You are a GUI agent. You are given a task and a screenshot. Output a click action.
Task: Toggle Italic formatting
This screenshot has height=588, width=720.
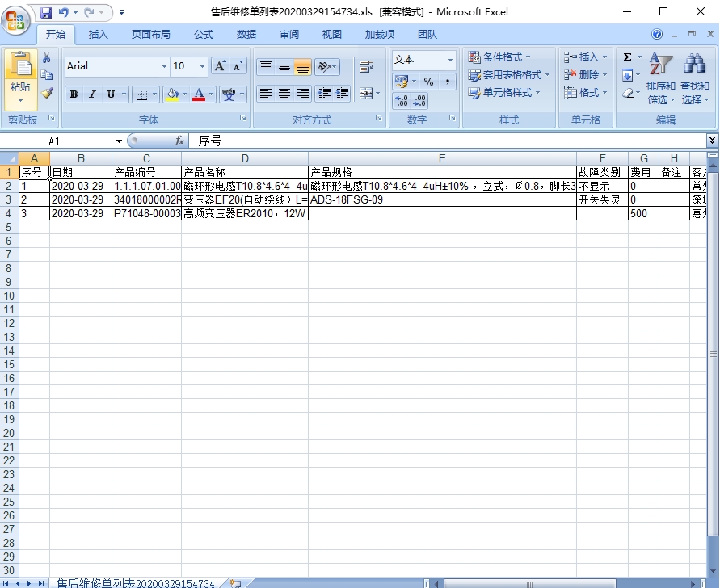coord(92,94)
